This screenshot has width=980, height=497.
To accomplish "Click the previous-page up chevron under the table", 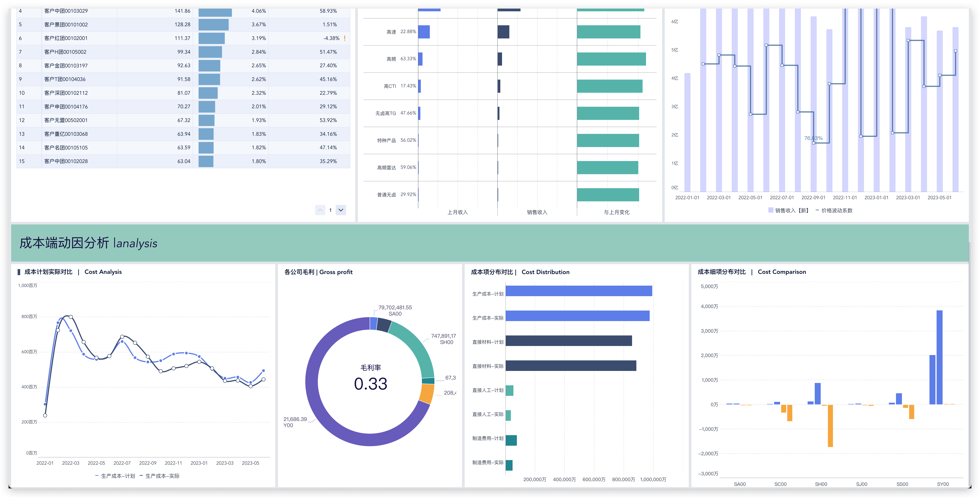I will [x=320, y=210].
